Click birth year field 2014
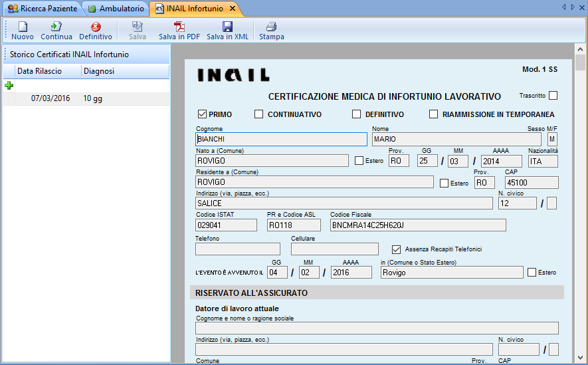 (502, 161)
